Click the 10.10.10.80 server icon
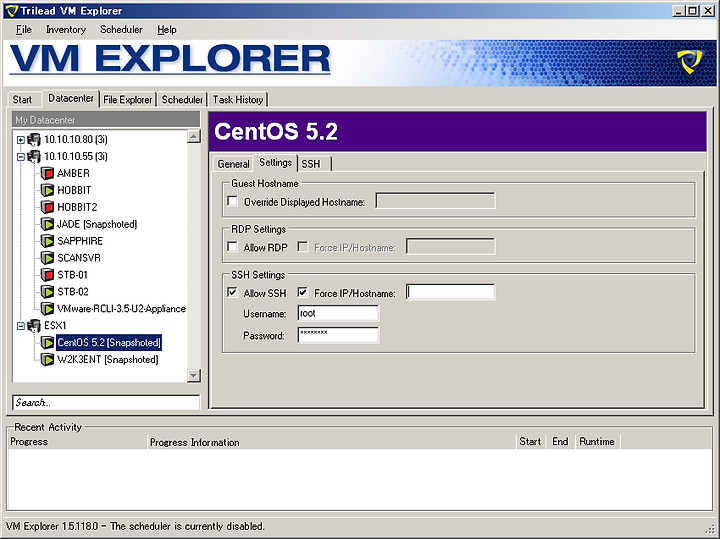This screenshot has width=720, height=539. click(x=34, y=140)
